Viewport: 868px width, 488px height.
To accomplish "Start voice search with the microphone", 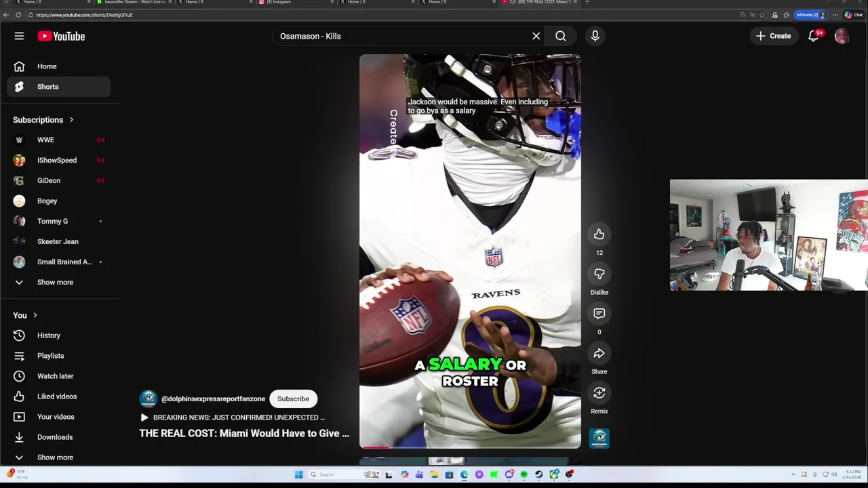I will point(595,36).
